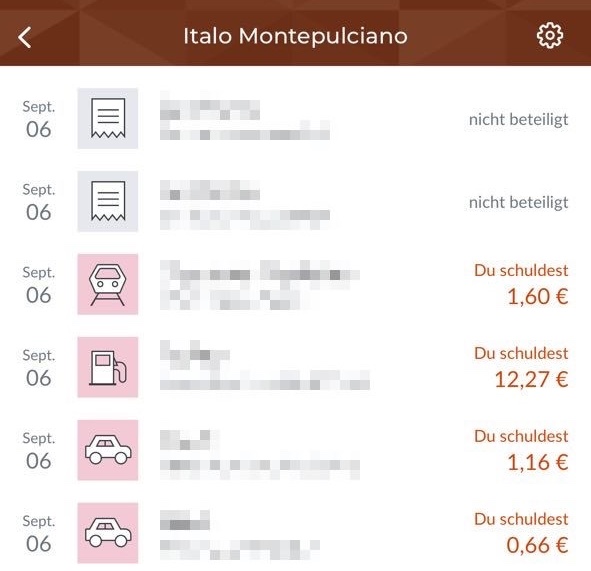Tap the first 'nicht beteiligt' label

(519, 120)
